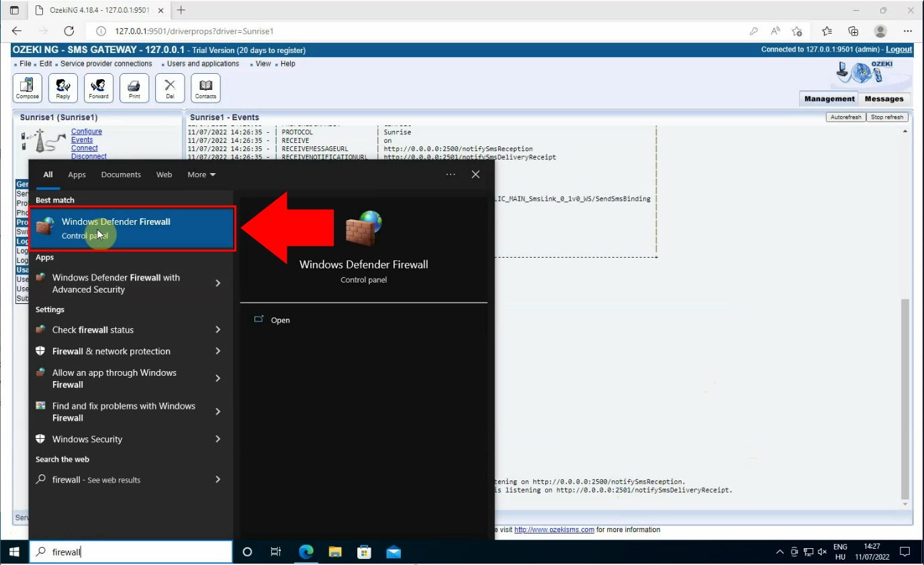Image resolution: width=924 pixels, height=565 pixels.
Task: Show hidden system tray icons
Action: [780, 552]
